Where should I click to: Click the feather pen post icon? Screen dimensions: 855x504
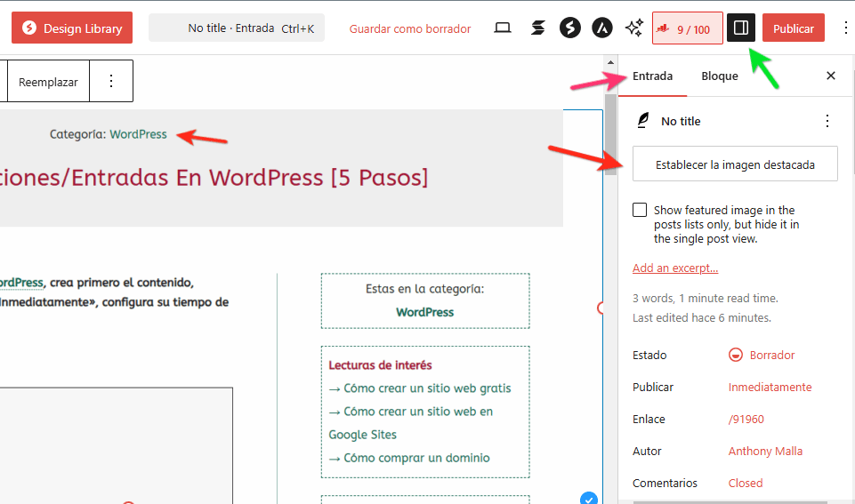tap(643, 120)
